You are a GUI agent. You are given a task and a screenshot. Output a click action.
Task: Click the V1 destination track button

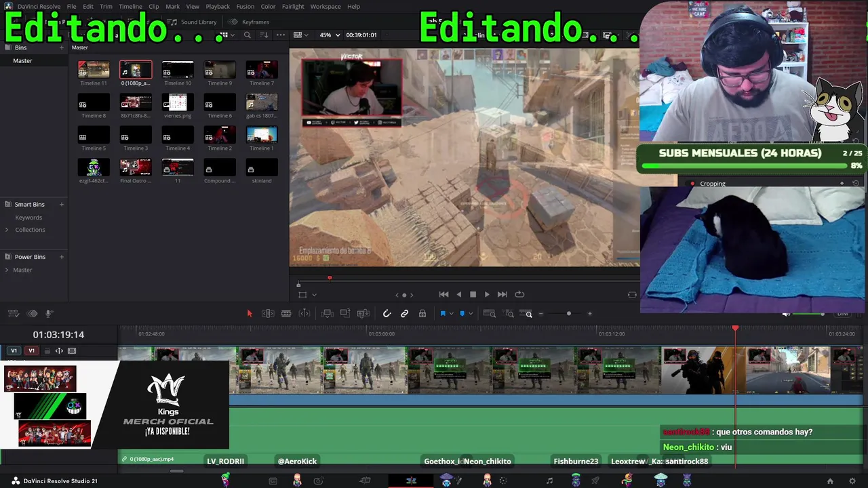14,350
